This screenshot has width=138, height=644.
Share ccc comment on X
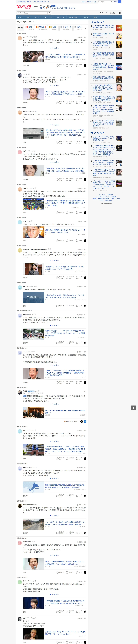pos(85,103)
